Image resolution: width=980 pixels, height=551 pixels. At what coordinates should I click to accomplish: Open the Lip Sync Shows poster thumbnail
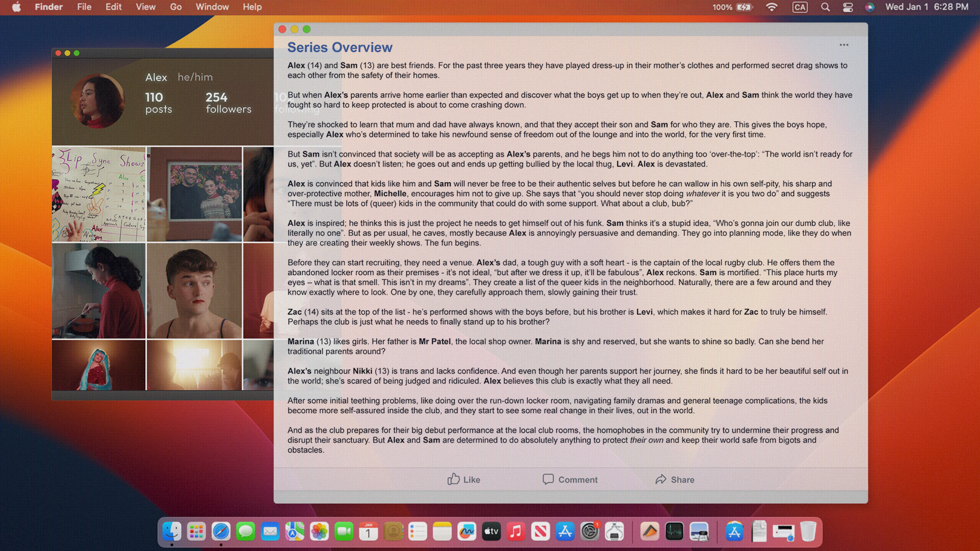tap(99, 194)
